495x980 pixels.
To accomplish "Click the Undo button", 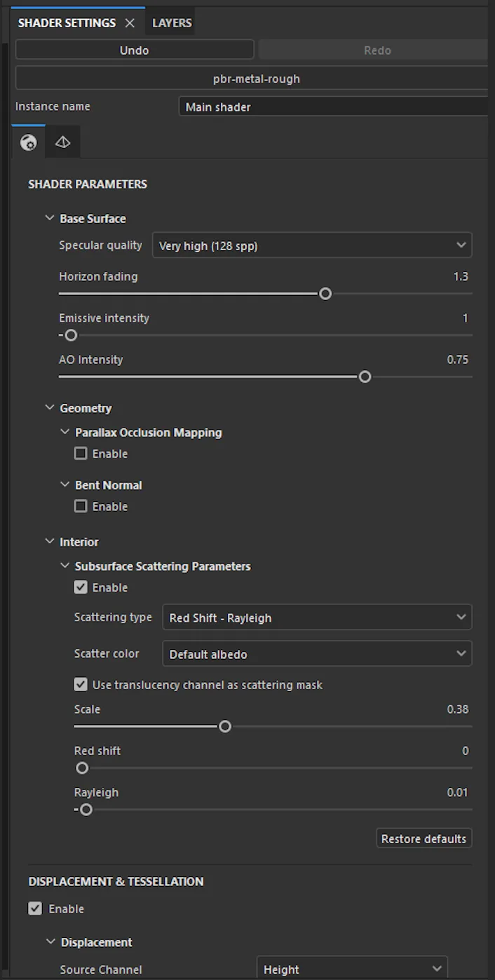I will [135, 50].
